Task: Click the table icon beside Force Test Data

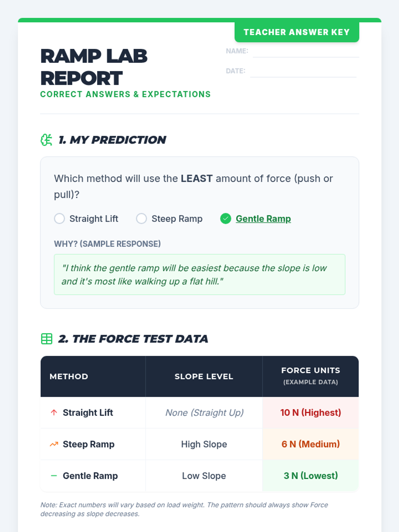Action: 47,339
